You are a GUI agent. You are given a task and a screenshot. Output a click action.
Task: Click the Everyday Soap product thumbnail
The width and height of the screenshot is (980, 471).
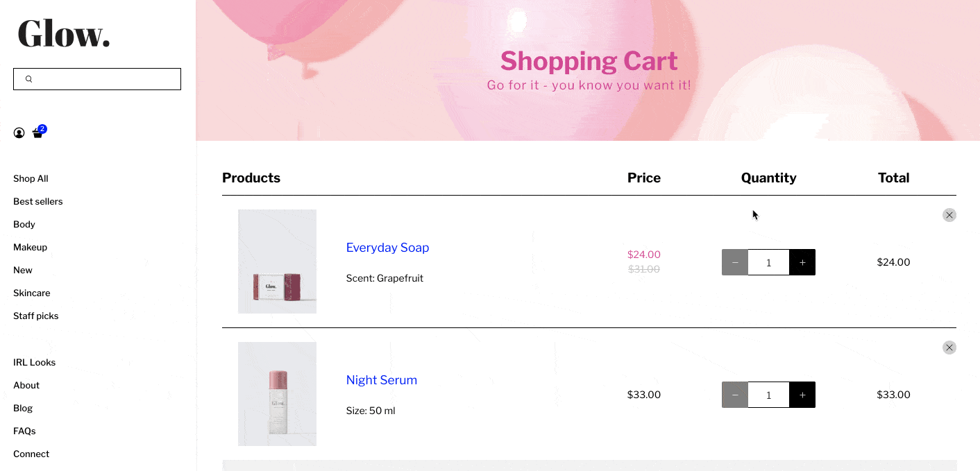(x=277, y=262)
